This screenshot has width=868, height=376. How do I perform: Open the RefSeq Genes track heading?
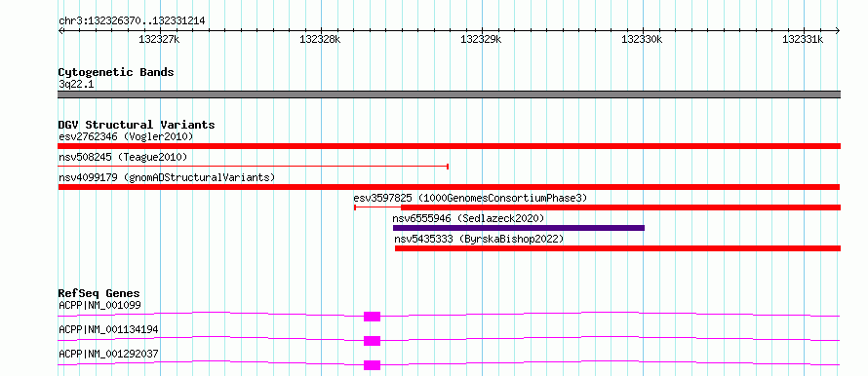click(x=99, y=293)
